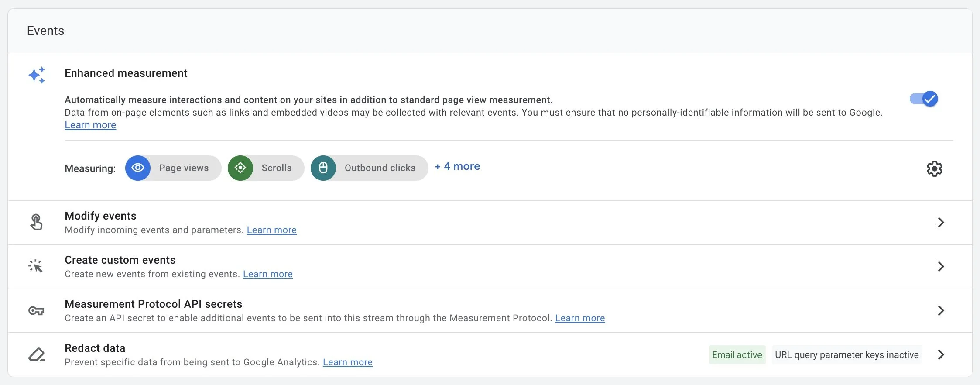
Task: Click URL query parameter keys inactive badge
Action: [846, 355]
